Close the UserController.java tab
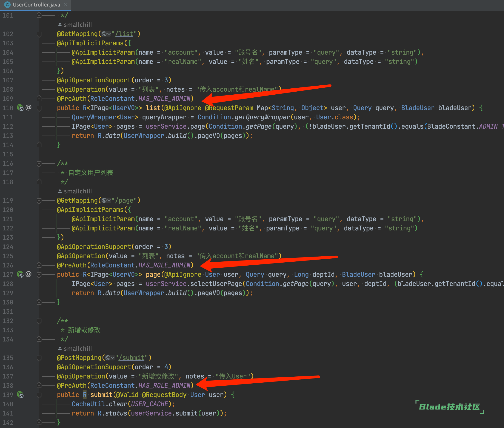 [x=65, y=5]
